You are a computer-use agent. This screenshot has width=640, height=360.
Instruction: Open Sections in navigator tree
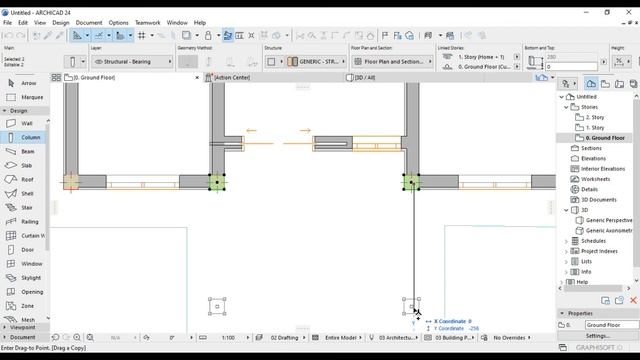click(x=591, y=148)
